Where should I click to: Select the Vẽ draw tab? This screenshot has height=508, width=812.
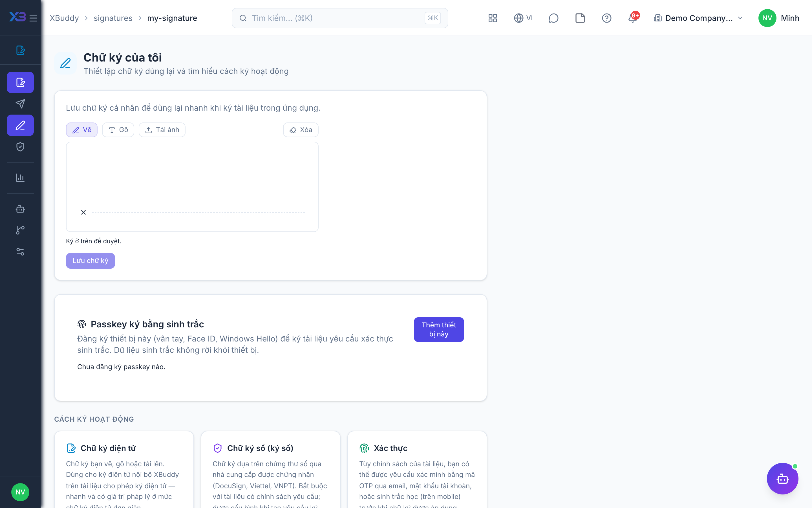tap(81, 130)
